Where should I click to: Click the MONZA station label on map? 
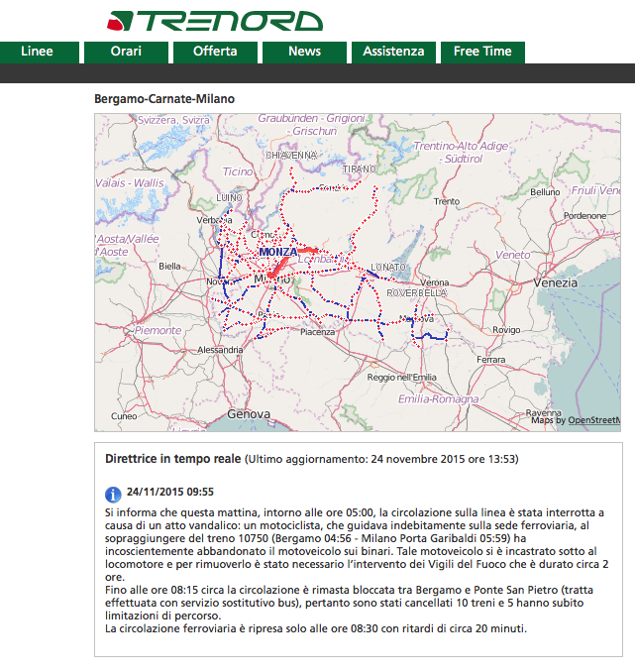[277, 253]
